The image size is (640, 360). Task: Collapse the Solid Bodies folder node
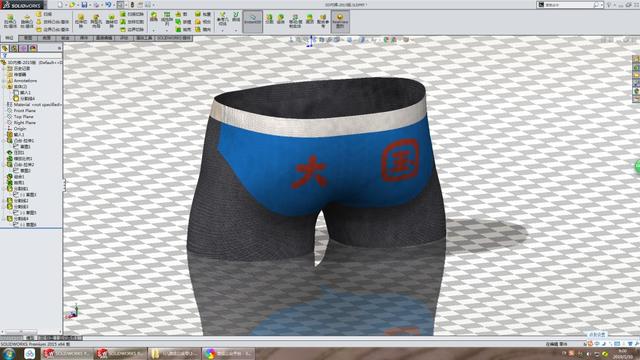[x=4, y=87]
